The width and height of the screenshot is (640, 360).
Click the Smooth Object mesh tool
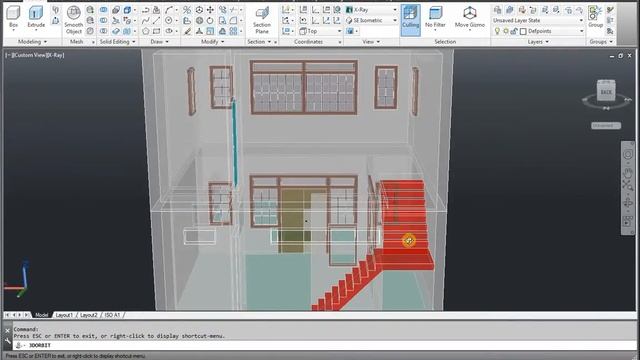coord(73,19)
